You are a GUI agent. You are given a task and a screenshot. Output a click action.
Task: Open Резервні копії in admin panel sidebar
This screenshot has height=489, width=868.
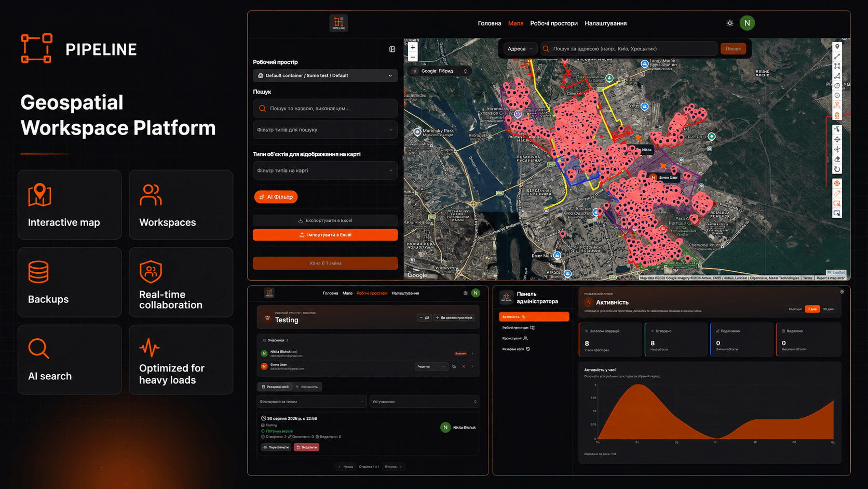[516, 349]
